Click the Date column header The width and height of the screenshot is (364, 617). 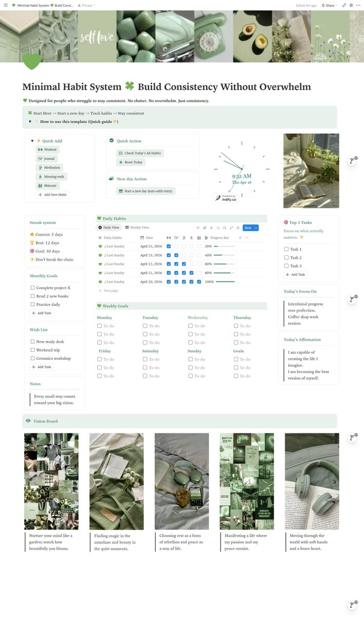click(x=147, y=238)
